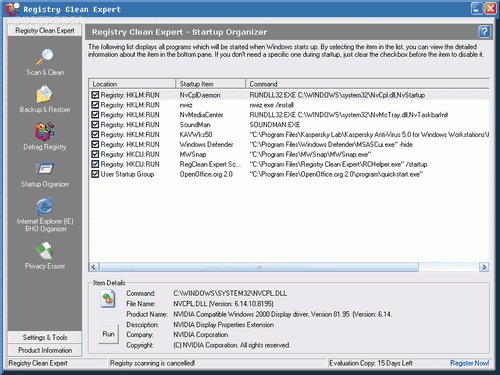Viewport: 500px width, 375px height.
Task: Click the horizontal scrollbar thumb
Action: coord(259,267)
